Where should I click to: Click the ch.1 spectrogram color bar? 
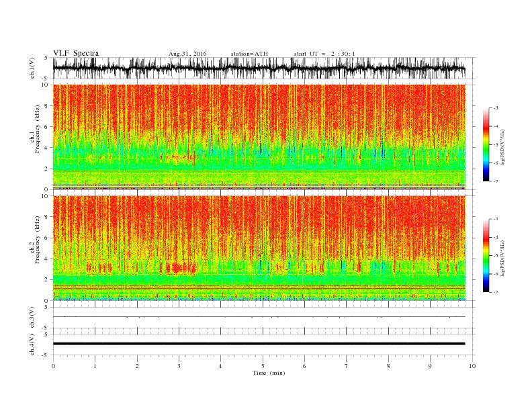(486, 145)
